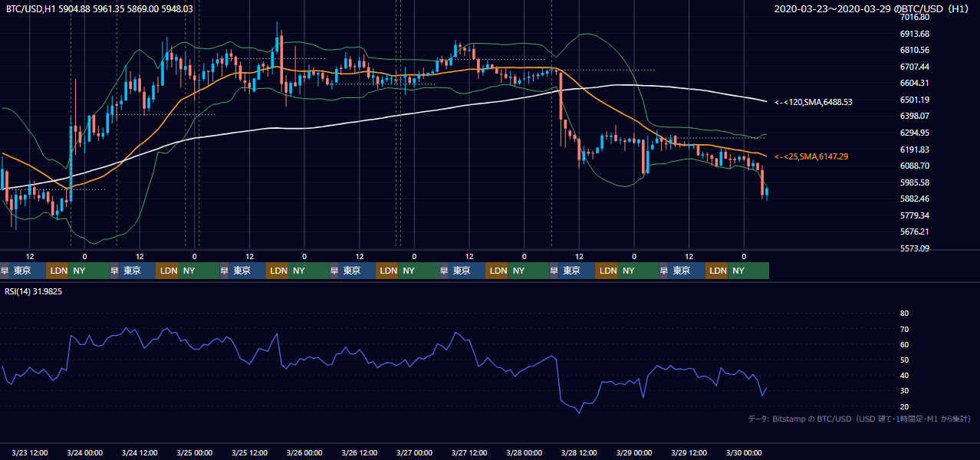Viewport: 980px width, 460px height.
Task: Click price axis value 6501.19
Action: [x=915, y=100]
